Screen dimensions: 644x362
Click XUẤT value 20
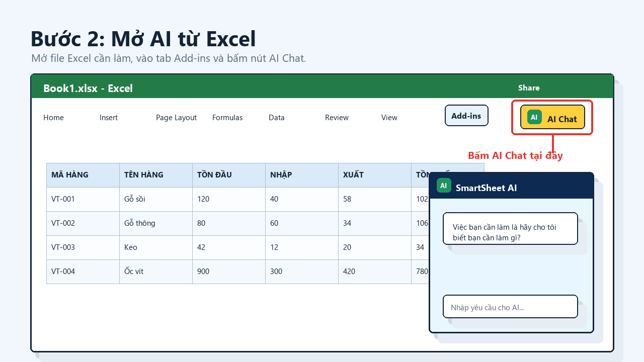coord(375,247)
